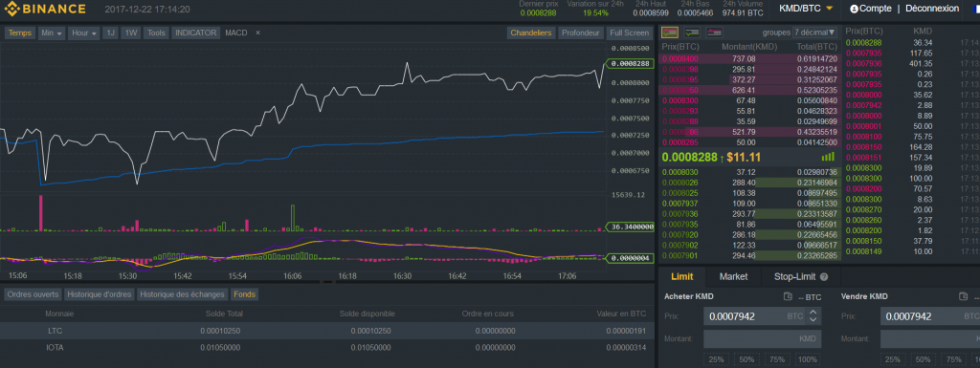Click the Montant(KMD) column header
Image resolution: width=980 pixels, height=368 pixels.
748,47
